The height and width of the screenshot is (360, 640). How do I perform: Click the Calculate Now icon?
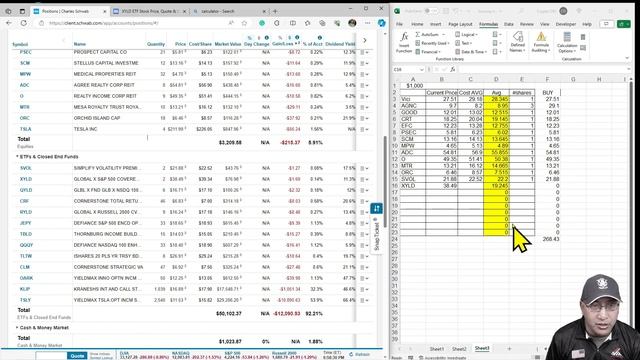583,37
